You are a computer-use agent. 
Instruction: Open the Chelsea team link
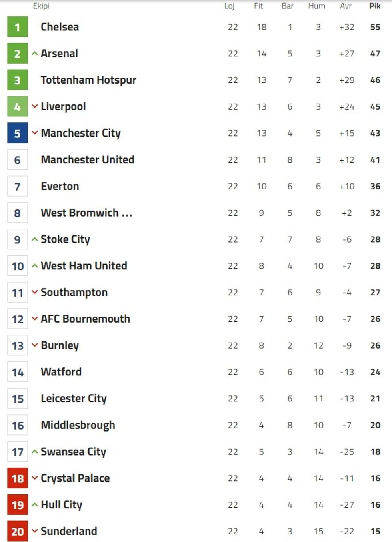[x=60, y=27]
